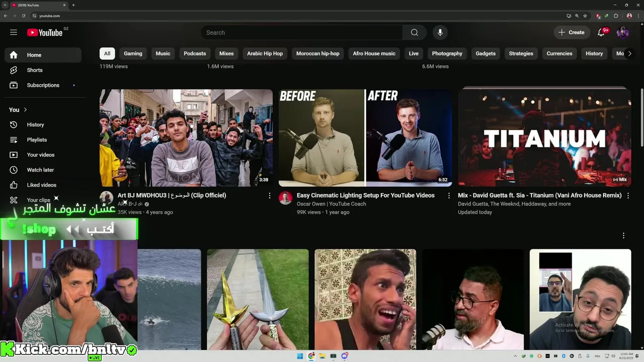The width and height of the screenshot is (644, 362).
Task: Open the David Guetta Titanium mix title
Action: pos(540,195)
